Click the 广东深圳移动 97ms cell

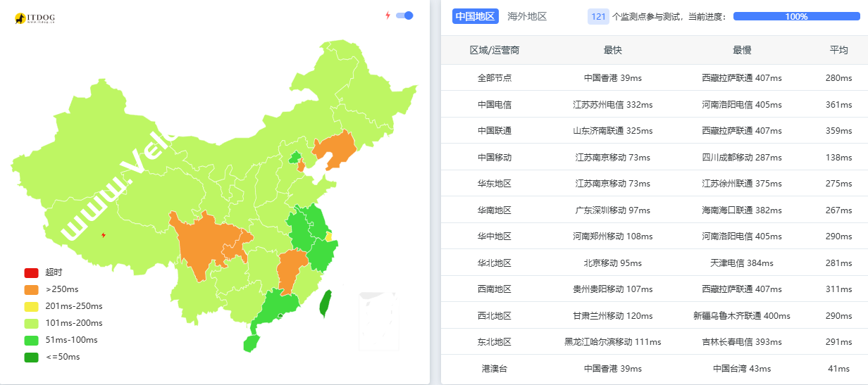(613, 210)
